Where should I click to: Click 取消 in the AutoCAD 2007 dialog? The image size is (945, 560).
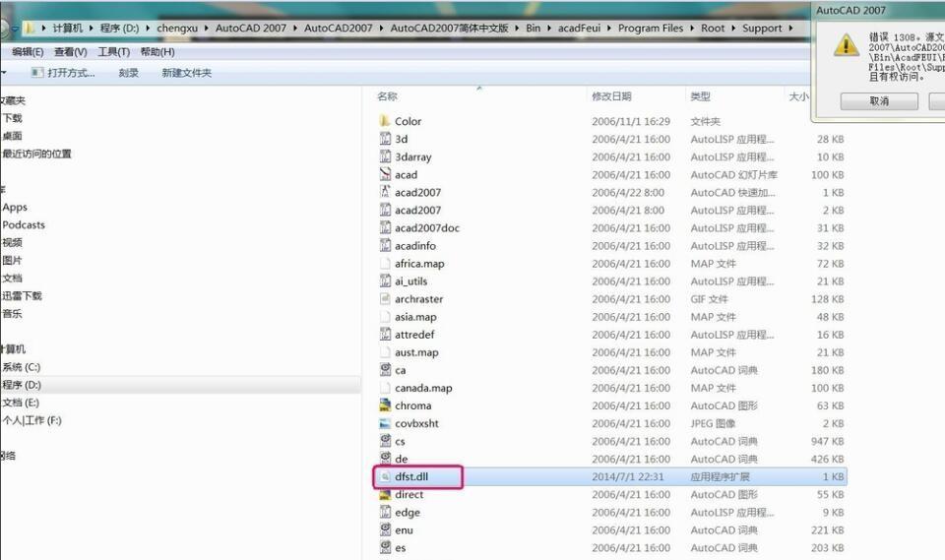point(879,100)
